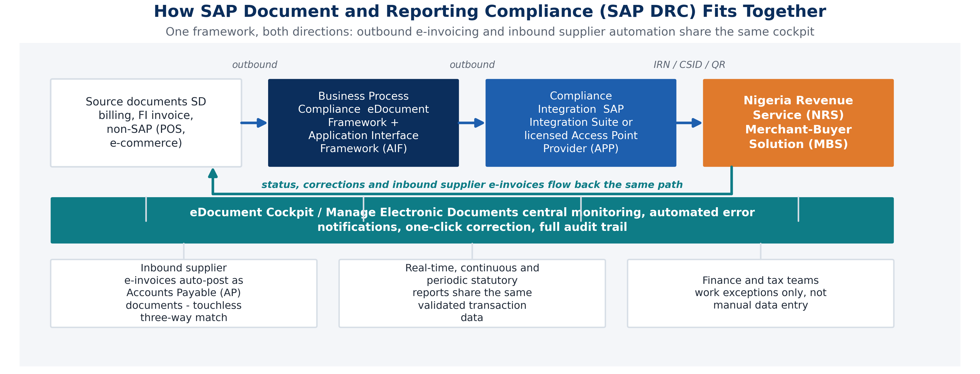Select the 'Real-time, continuous and periodic statutory reports' box
This screenshot has width=980, height=374.
[472, 293]
